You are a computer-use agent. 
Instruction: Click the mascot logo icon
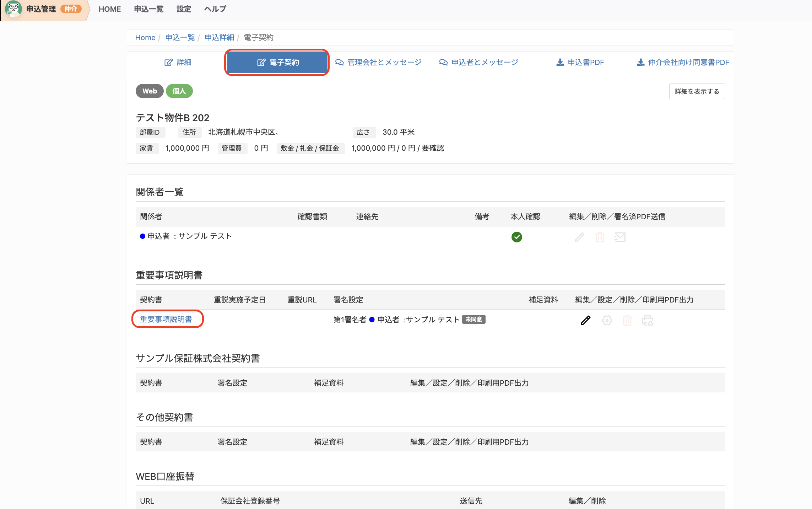[13, 9]
